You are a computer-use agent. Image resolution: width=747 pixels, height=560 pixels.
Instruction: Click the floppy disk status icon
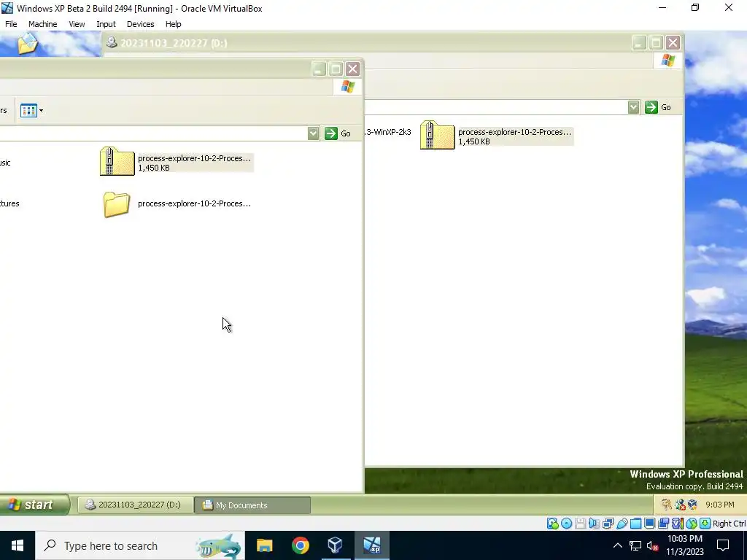580,524
